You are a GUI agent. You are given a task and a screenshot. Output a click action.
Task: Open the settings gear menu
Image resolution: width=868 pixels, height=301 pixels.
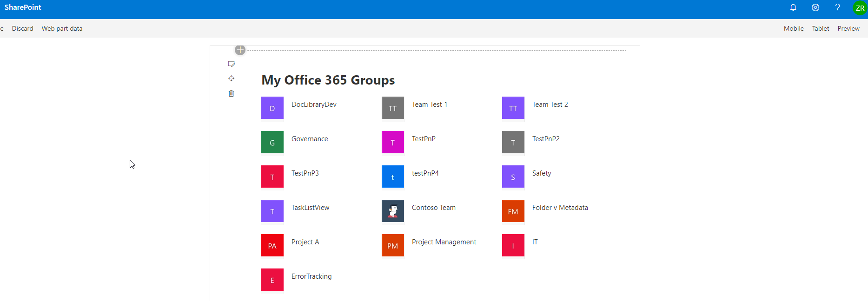815,7
